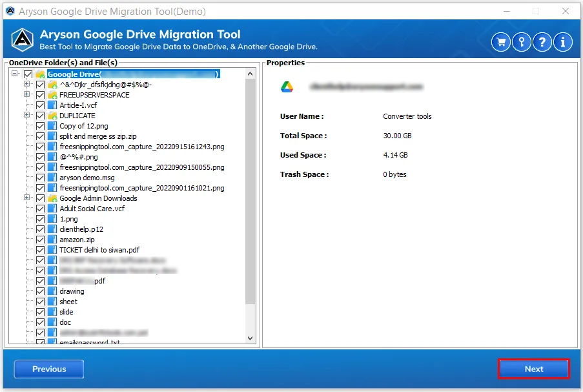
Task: Click the FREEUPSERVERSPACE folder icon
Action: (x=52, y=95)
